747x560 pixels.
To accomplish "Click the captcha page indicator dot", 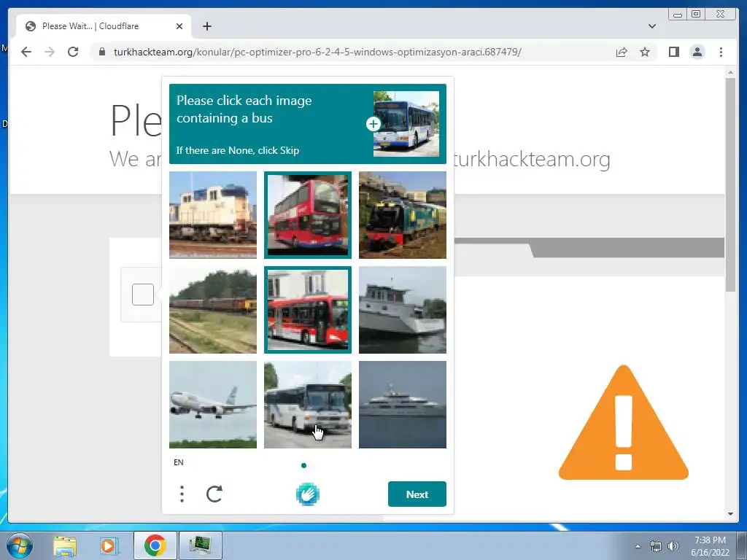I will (x=304, y=465).
